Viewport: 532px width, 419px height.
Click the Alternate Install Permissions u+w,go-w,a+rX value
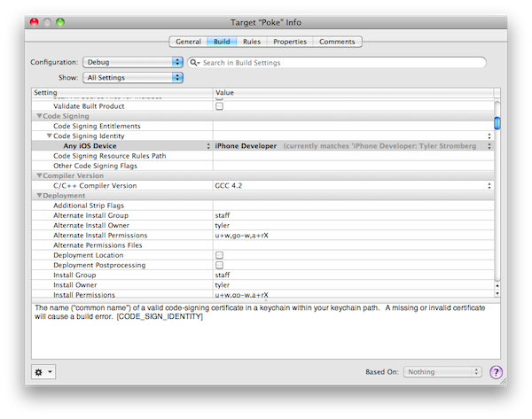click(241, 236)
